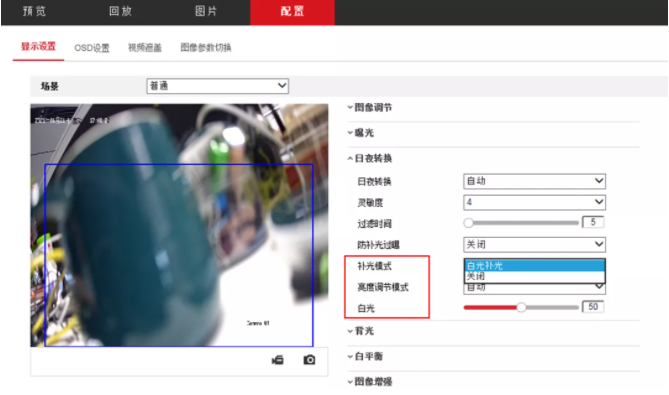Viewport: 669px width, 395px height.
Task: Open the 图片 (Picture) tab
Action: (206, 11)
